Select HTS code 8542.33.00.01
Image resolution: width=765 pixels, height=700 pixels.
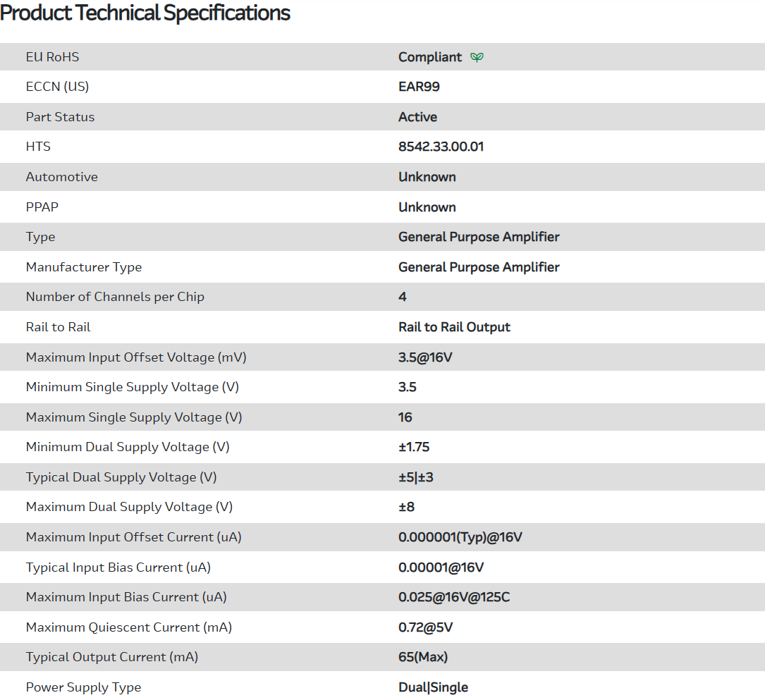[x=441, y=147]
